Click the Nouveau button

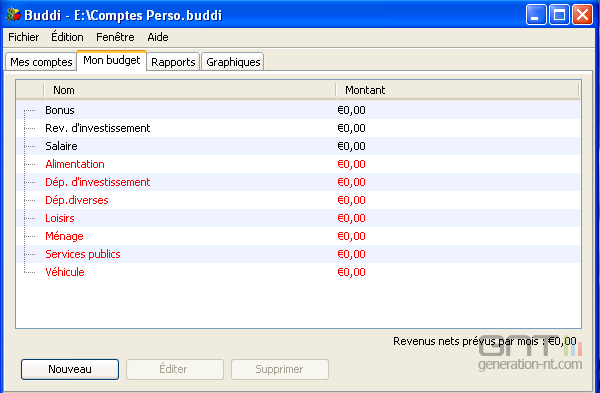point(70,369)
